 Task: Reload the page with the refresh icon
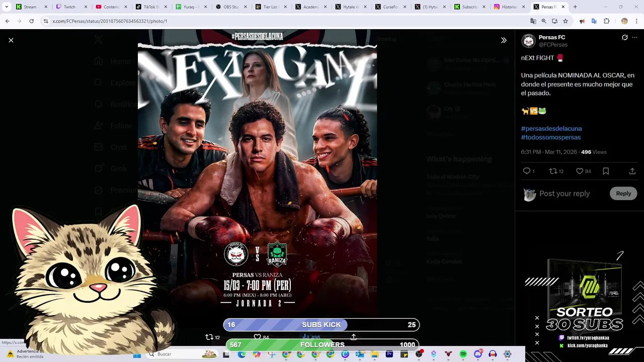point(31,21)
